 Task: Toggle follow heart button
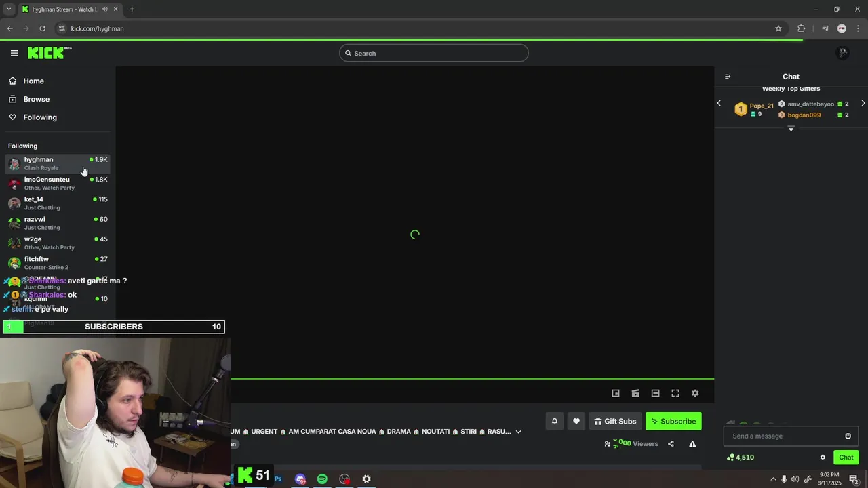coord(576,421)
